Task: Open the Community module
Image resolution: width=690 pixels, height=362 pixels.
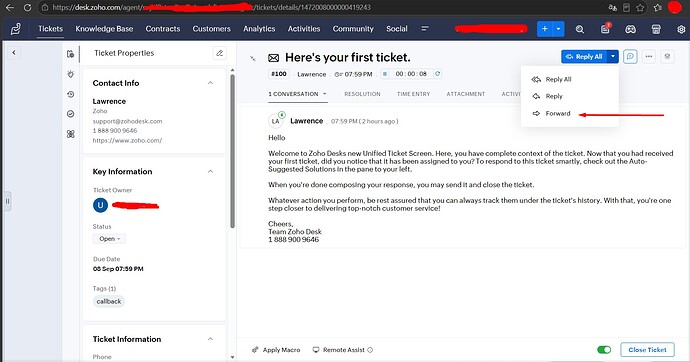Action: pos(353,29)
